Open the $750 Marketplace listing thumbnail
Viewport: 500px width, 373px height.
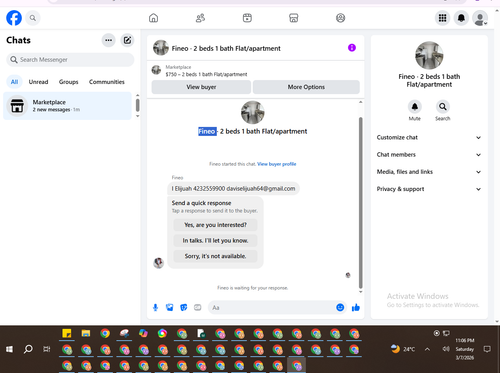(x=156, y=70)
